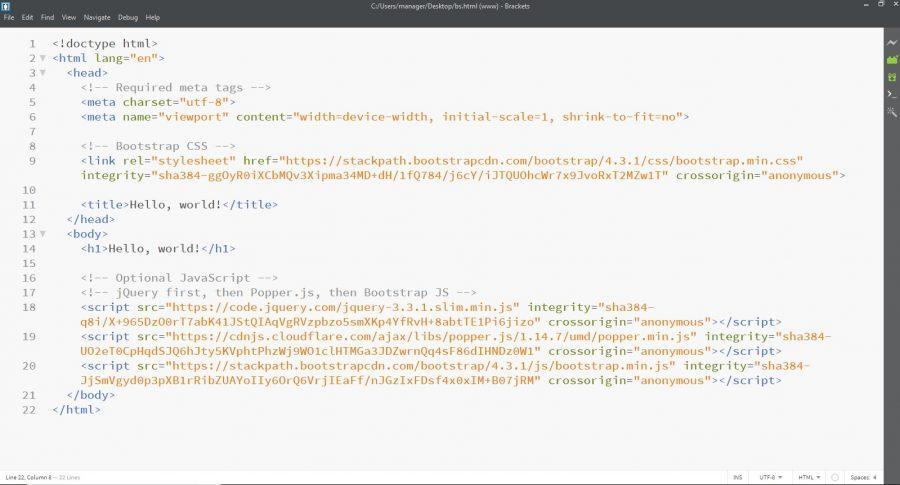The height and width of the screenshot is (485, 900).
Task: Open the HTML language mode dropdown
Action: point(809,478)
